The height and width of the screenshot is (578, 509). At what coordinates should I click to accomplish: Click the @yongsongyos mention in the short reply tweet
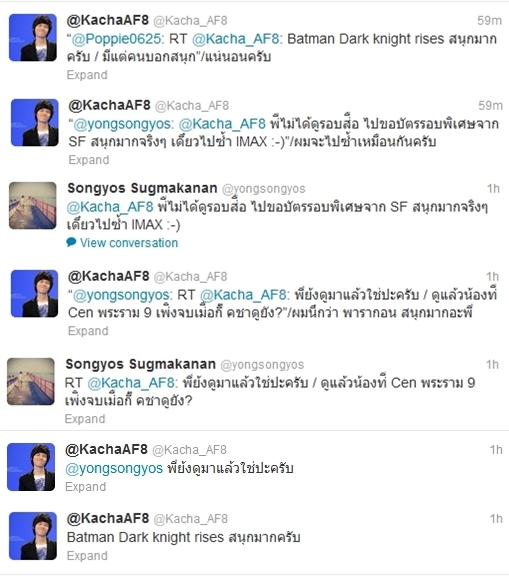(114, 469)
